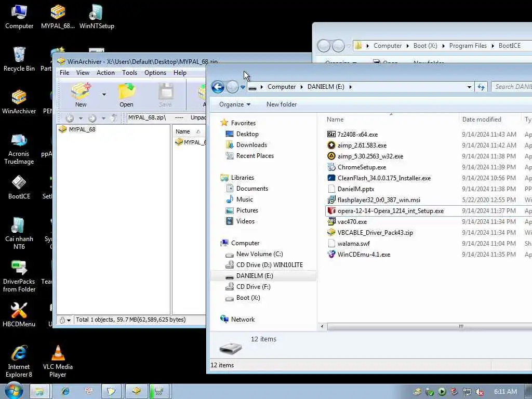Open WinArchiver Options menu
This screenshot has height=399, width=532.
tap(155, 73)
